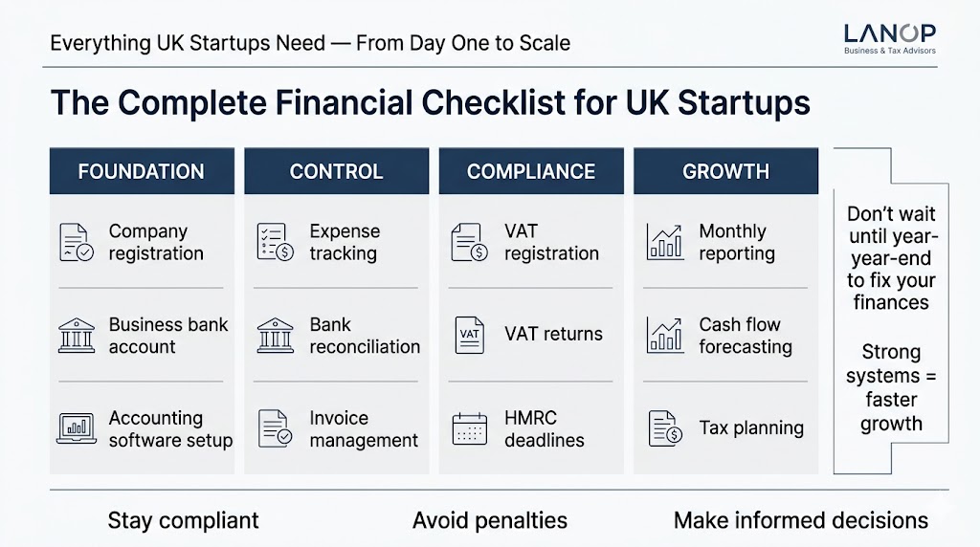Select the GROWTH column header

click(x=725, y=172)
